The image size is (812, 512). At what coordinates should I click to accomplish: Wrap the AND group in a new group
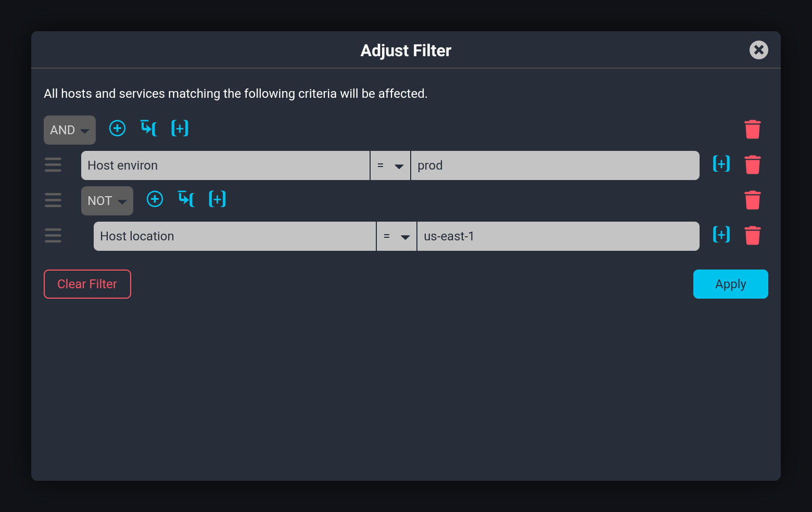click(180, 128)
